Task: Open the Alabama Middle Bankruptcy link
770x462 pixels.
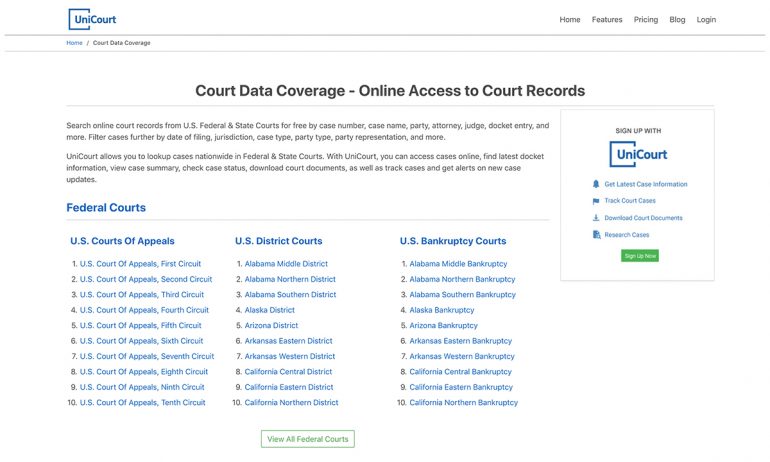Action: [458, 264]
